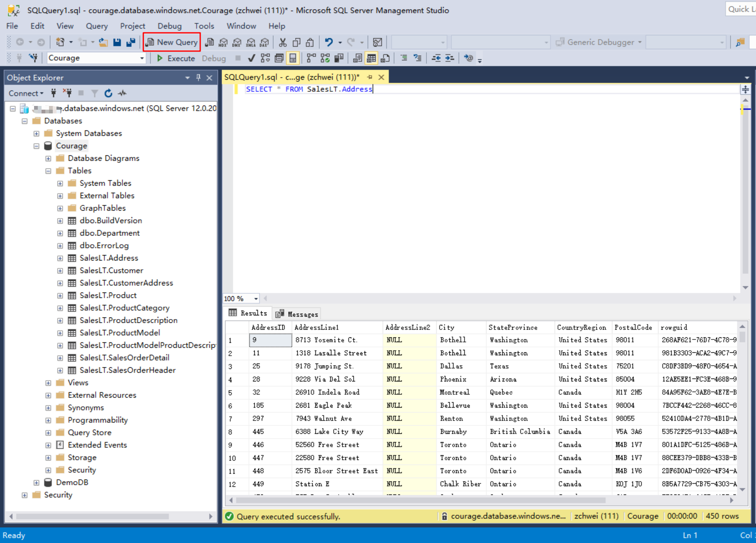This screenshot has height=543, width=756.
Task: Click Uncomment selected lines icon
Action: tap(417, 58)
